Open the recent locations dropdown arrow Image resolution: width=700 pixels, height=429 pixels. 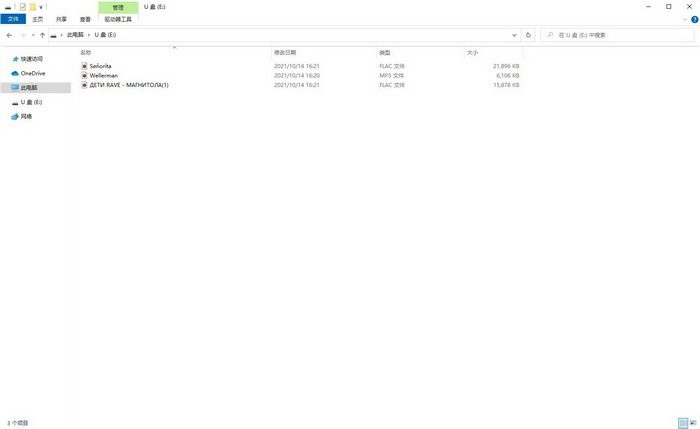(32, 35)
